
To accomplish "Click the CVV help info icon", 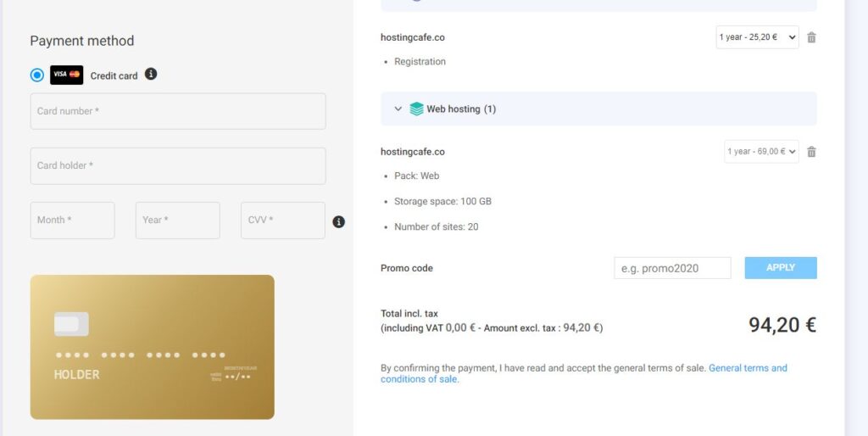I will click(x=339, y=221).
